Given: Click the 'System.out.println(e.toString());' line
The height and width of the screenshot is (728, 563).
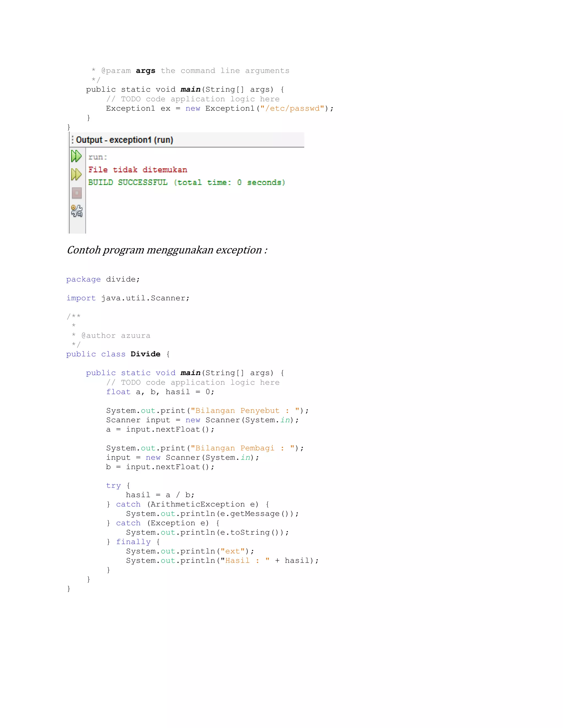Looking at the screenshot, I should click(x=208, y=533).
